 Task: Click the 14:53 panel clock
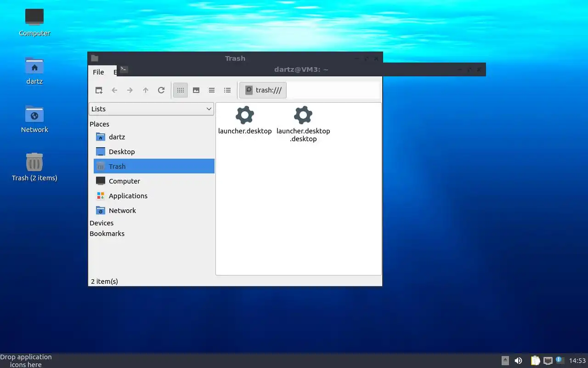click(577, 361)
